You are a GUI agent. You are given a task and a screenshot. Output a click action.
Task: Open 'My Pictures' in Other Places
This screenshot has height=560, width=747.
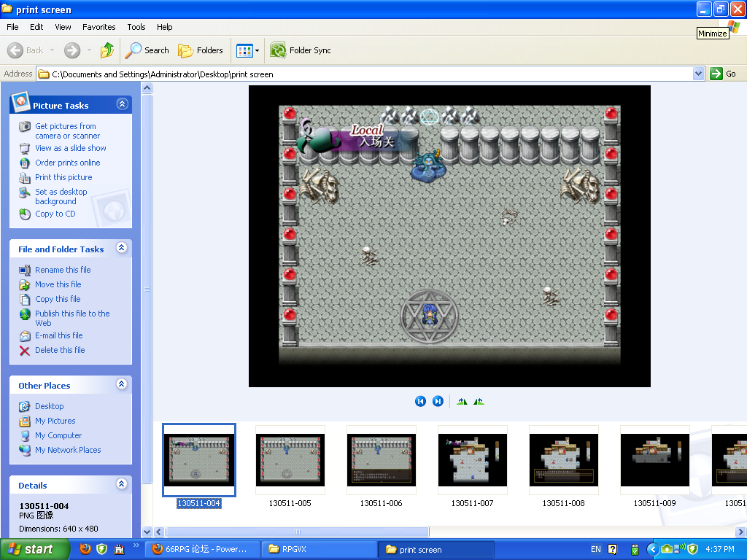pos(55,421)
